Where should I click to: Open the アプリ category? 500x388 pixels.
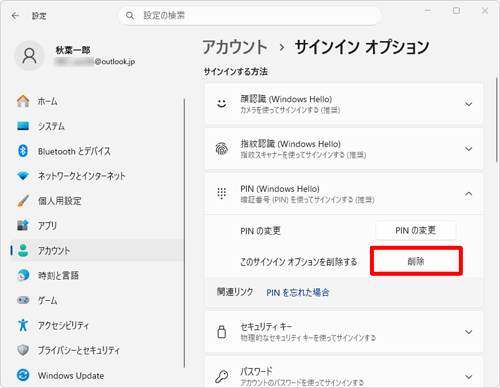tap(97, 226)
